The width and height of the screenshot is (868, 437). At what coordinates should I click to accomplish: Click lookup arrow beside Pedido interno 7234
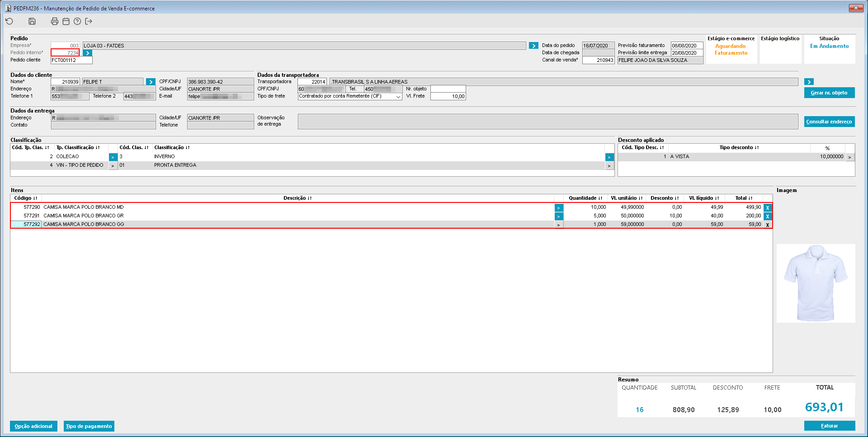pyautogui.click(x=88, y=53)
